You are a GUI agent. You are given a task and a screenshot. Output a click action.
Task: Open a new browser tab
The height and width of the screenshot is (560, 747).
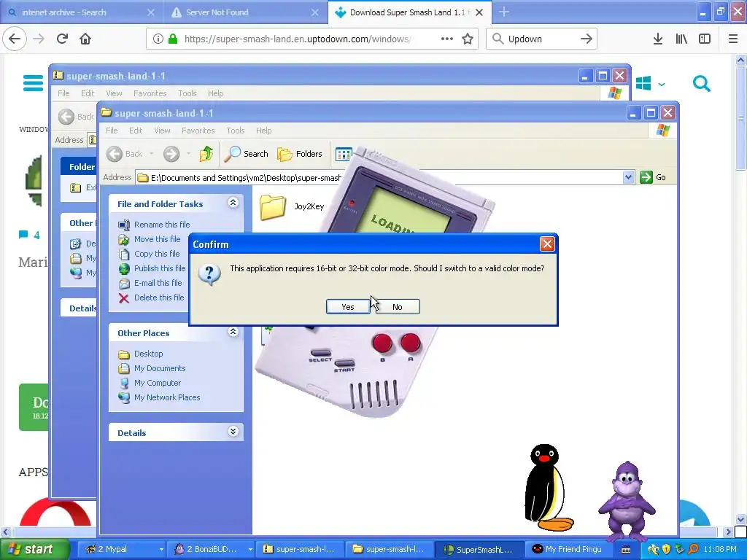(503, 12)
